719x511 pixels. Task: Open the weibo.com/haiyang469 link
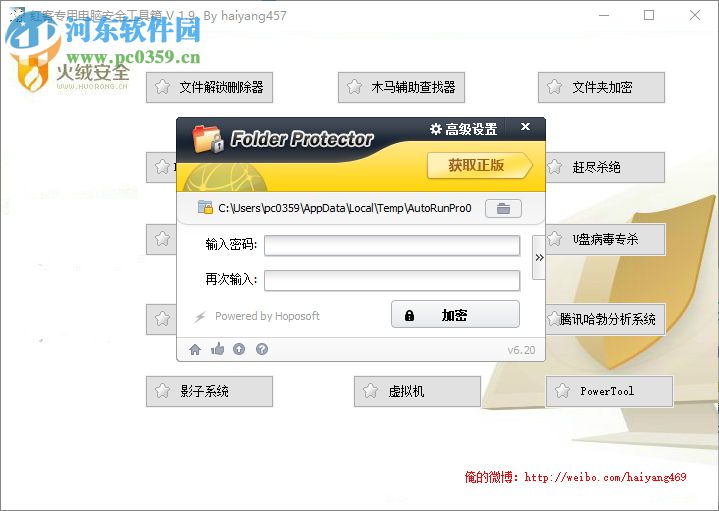click(x=605, y=477)
